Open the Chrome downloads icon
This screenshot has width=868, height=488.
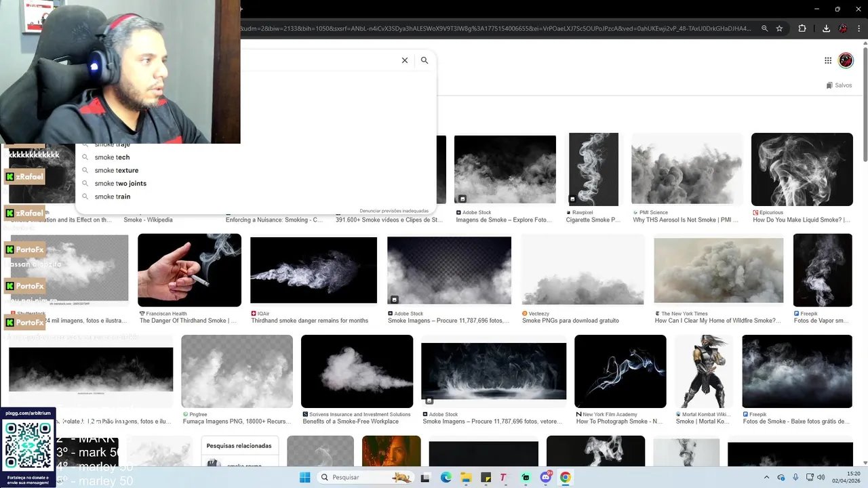click(x=826, y=28)
